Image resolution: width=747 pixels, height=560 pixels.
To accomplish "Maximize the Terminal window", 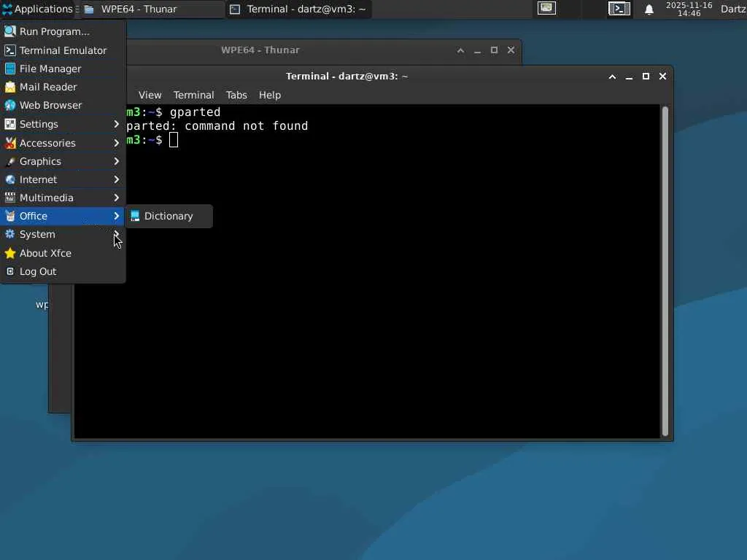I will pos(646,76).
